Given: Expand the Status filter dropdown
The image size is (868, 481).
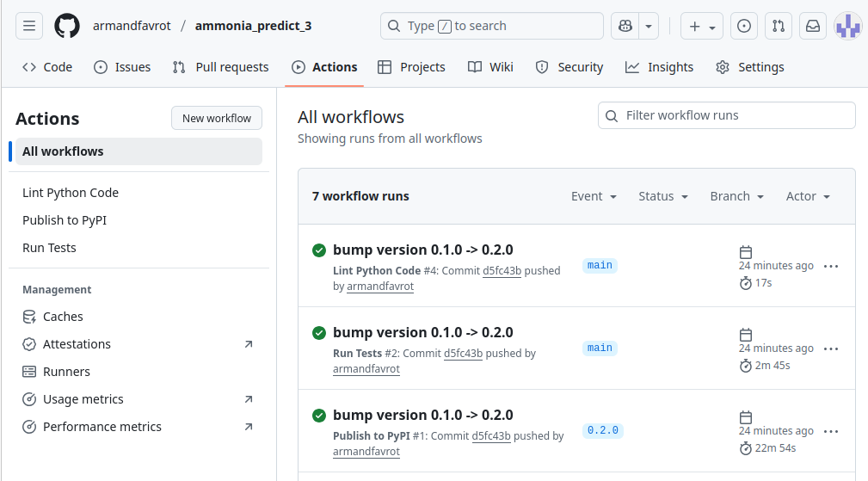Looking at the screenshot, I should coord(662,196).
